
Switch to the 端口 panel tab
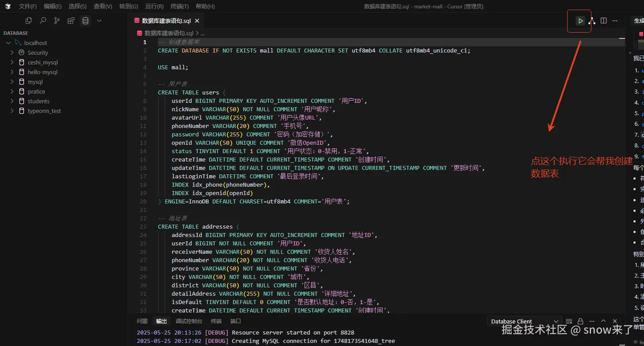pyautogui.click(x=236, y=321)
